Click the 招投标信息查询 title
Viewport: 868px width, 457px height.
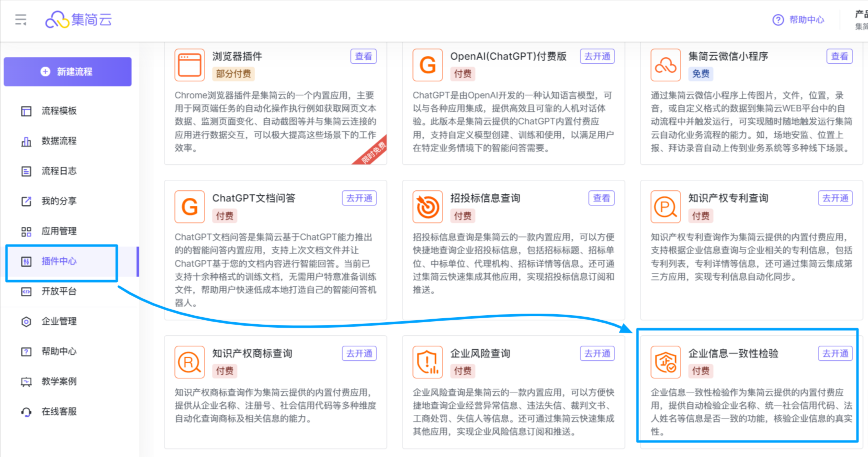click(x=485, y=198)
